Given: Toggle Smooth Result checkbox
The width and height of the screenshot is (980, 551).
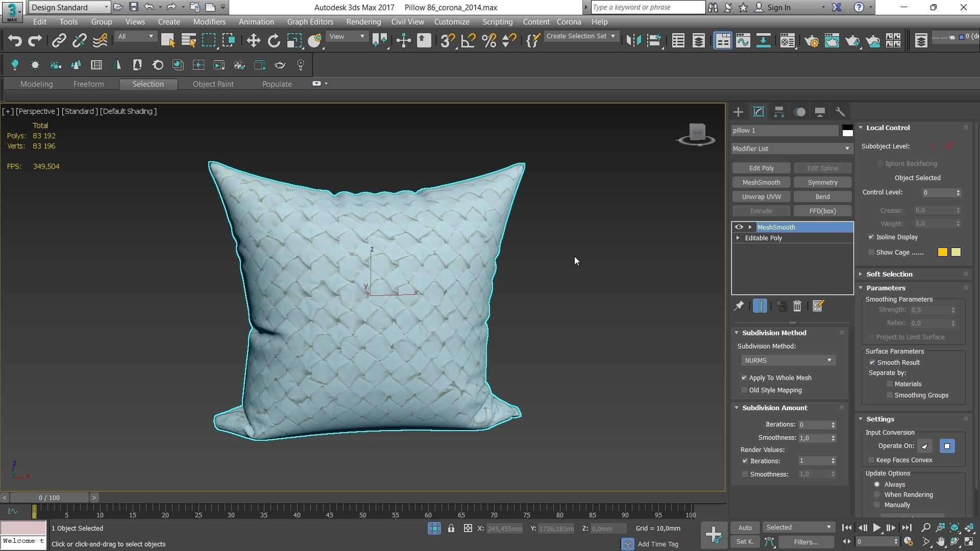Looking at the screenshot, I should click(x=872, y=363).
